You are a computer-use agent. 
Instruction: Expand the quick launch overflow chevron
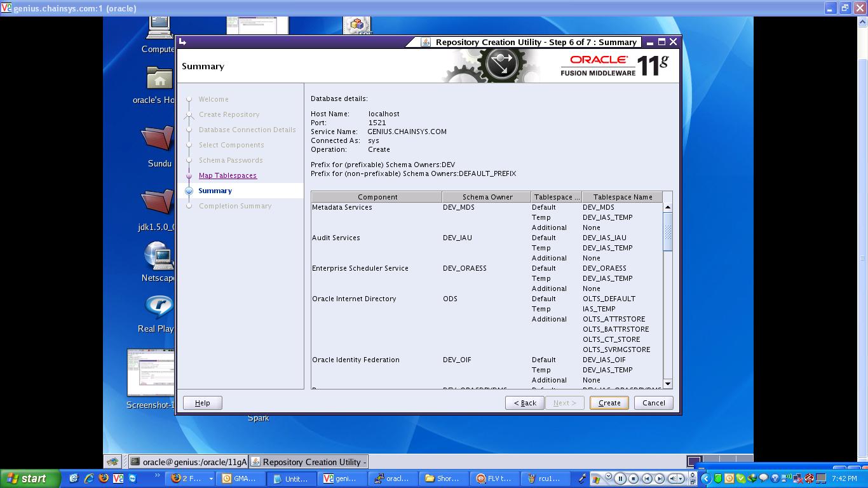tap(158, 477)
